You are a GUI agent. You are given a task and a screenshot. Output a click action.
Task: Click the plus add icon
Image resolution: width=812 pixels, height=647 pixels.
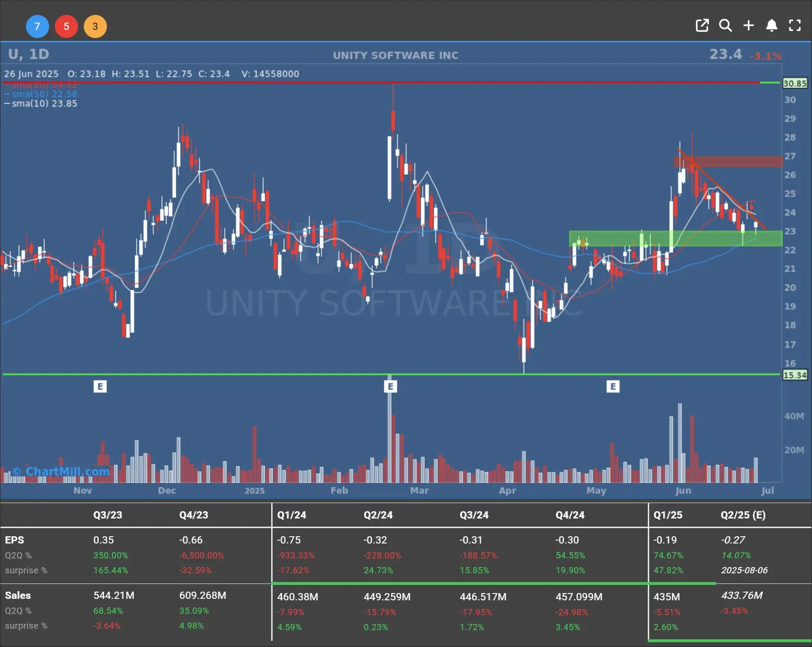[x=748, y=26]
